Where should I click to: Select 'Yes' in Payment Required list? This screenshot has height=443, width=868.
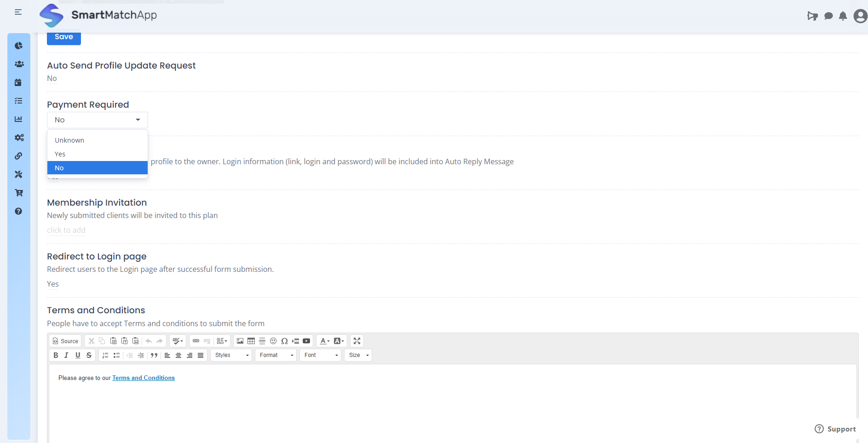click(60, 154)
